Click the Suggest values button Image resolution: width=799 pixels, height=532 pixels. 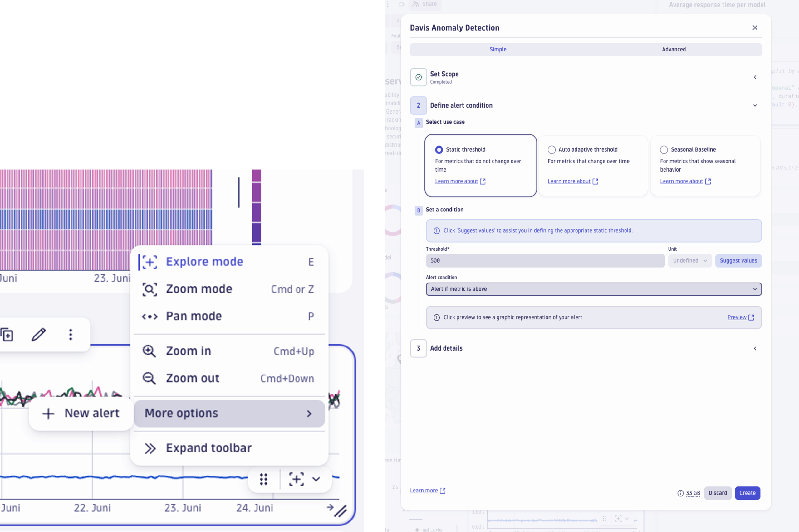pos(738,261)
